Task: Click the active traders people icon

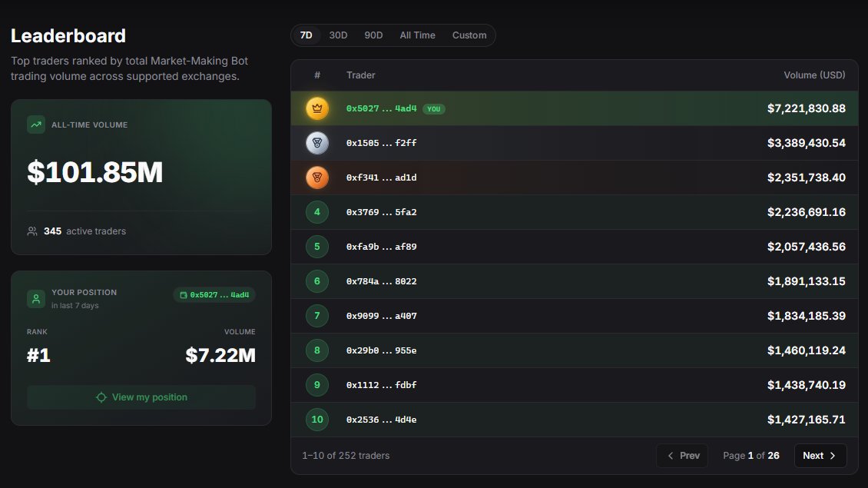Action: (32, 231)
